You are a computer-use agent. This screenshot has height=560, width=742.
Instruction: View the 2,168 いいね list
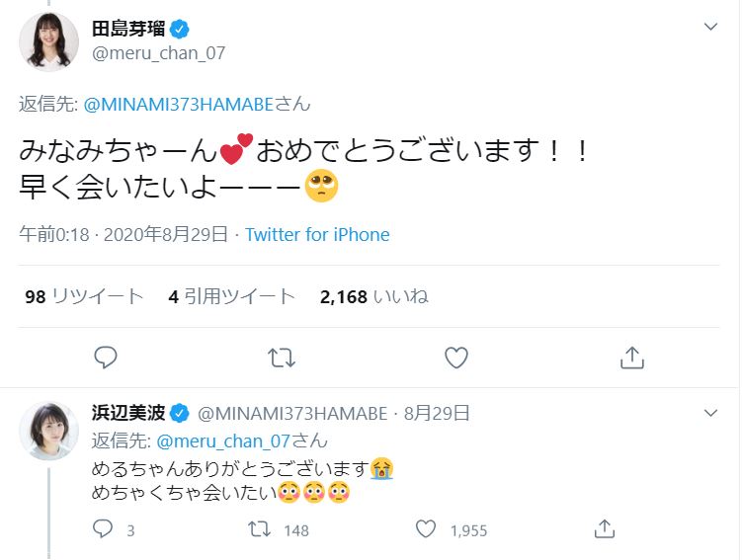coord(373,296)
